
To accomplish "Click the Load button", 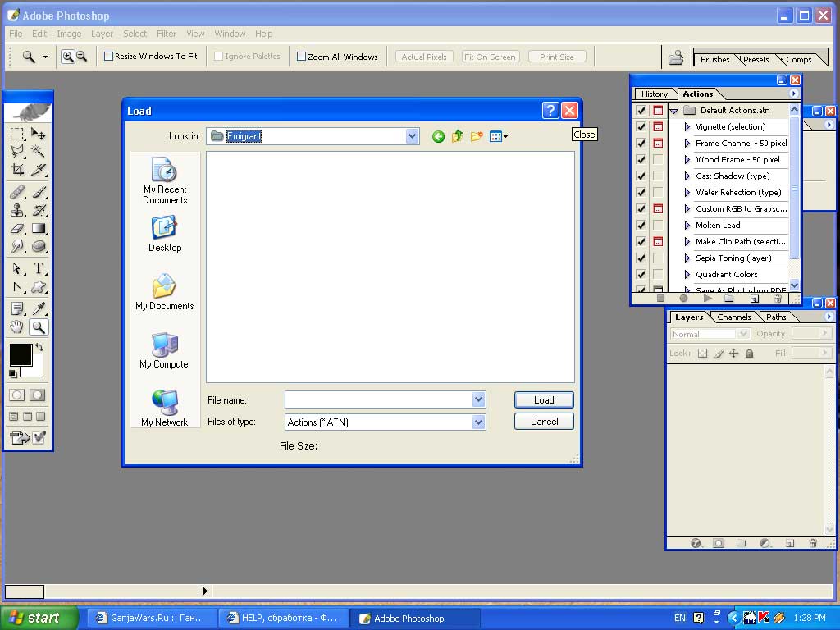I will click(x=544, y=400).
